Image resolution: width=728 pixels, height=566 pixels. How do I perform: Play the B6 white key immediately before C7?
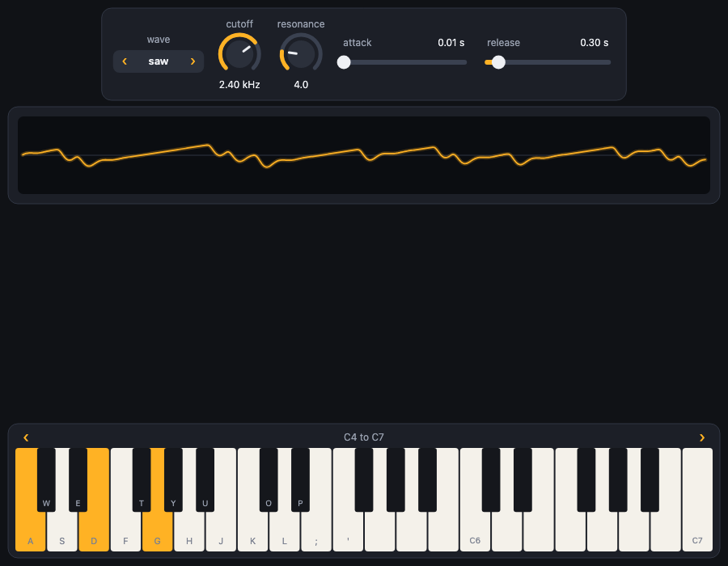(666, 534)
